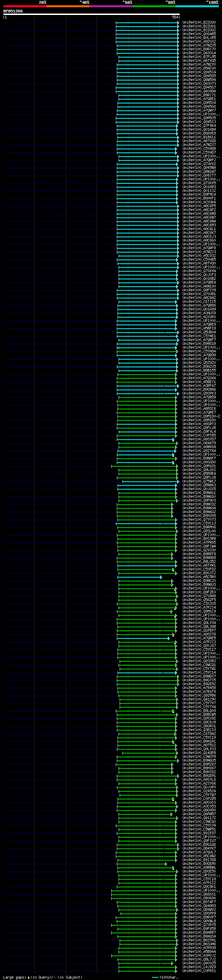The image size is (222, 980).
Task: Click the purple ~60% identity legend segment
Action: click(111, 6)
